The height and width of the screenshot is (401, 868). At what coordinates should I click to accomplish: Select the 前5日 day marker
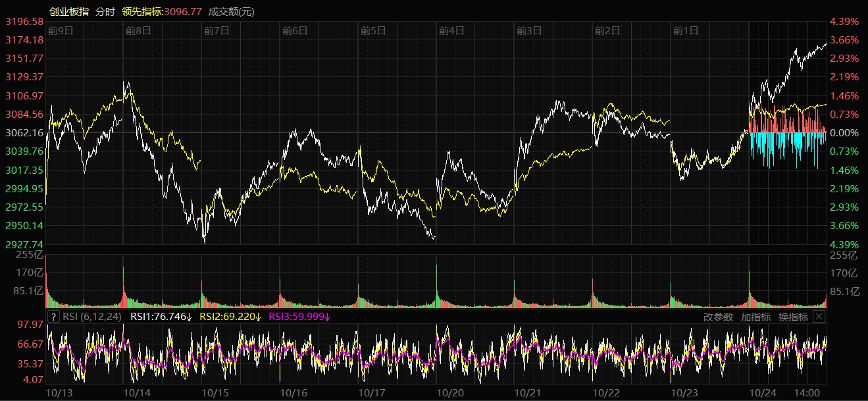(373, 30)
